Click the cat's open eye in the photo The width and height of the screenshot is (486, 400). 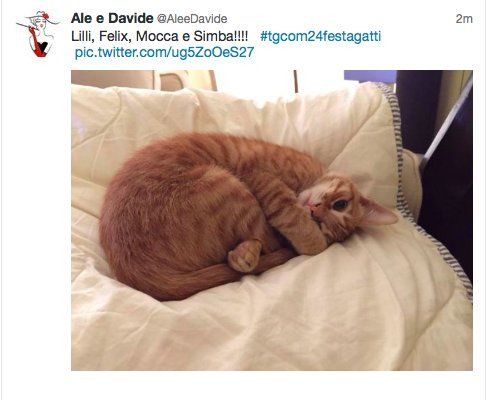pyautogui.click(x=340, y=204)
